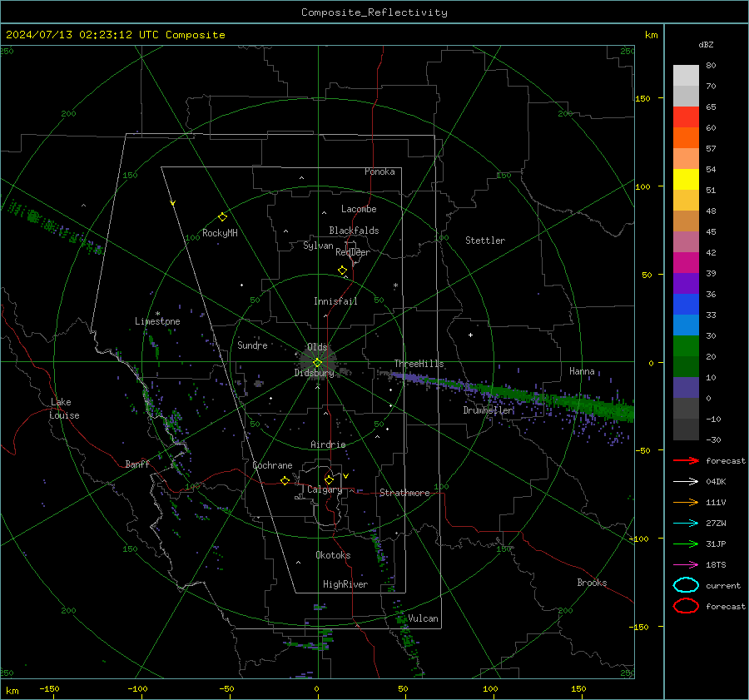The width and height of the screenshot is (749, 700).
Task: Click the white asterisk marker above Limestone
Action: 157,314
